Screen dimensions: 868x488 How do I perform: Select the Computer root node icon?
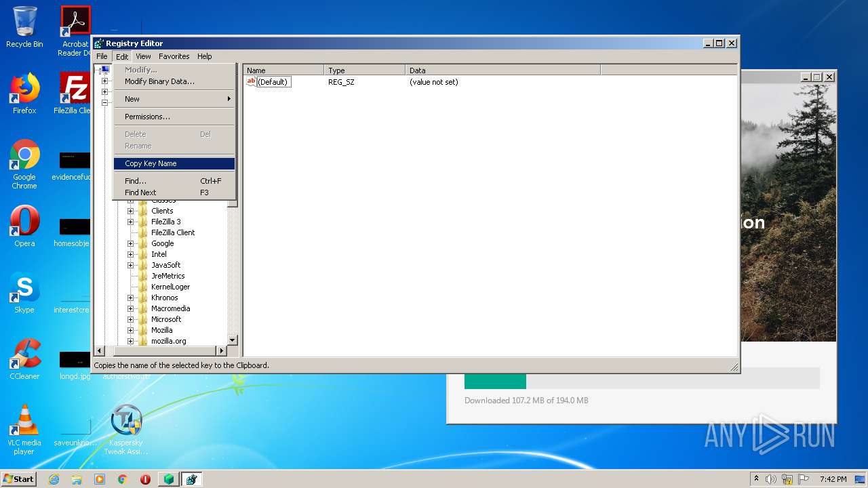tap(105, 70)
